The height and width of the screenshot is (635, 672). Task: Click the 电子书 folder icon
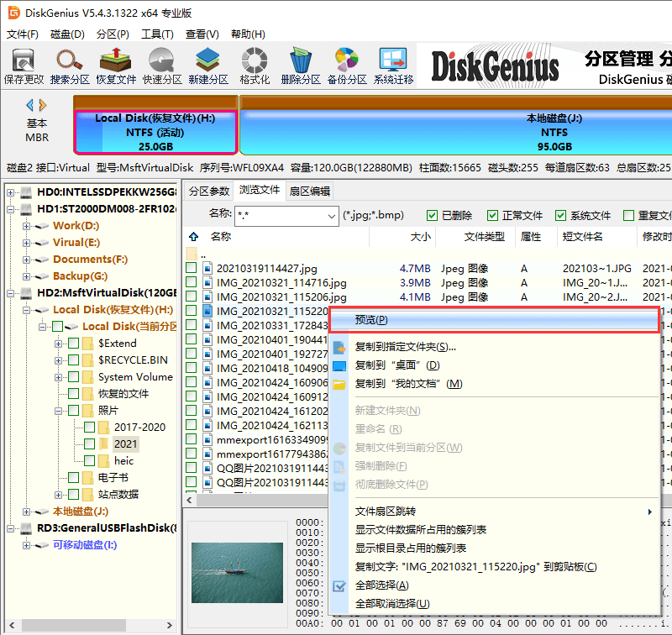click(87, 478)
